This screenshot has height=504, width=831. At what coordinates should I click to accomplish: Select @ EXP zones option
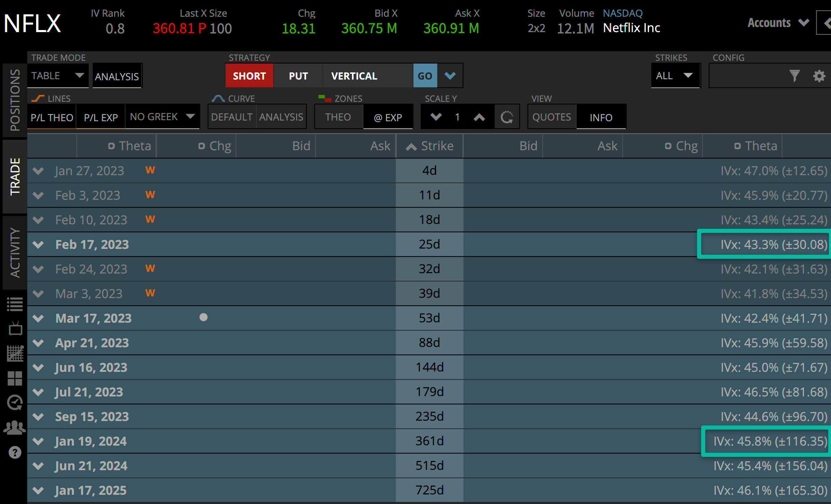point(388,117)
